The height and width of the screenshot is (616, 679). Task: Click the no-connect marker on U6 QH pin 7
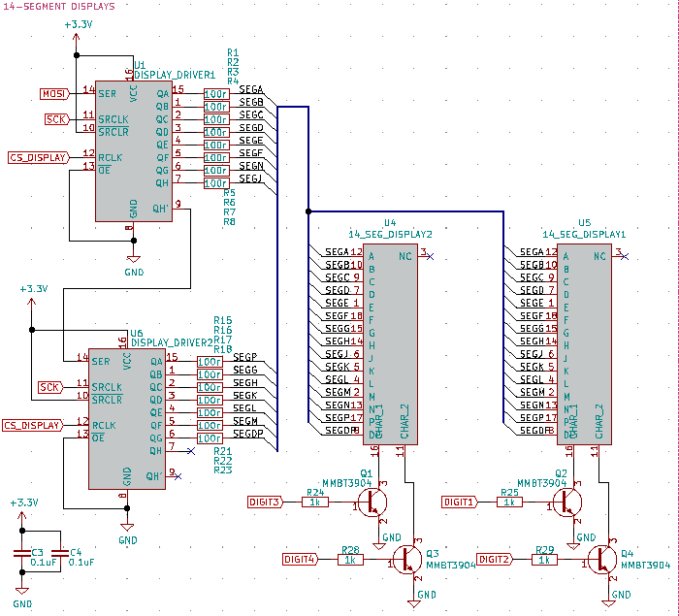[191, 451]
